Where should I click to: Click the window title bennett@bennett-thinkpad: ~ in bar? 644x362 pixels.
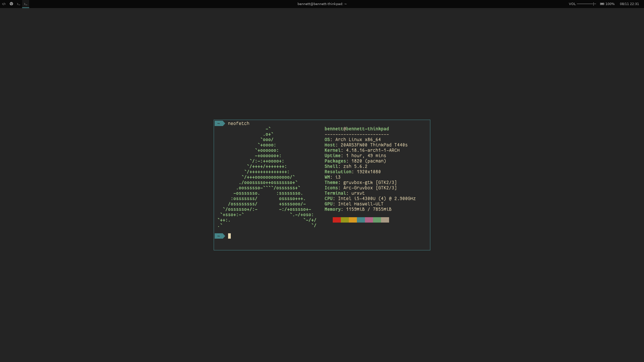click(322, 4)
